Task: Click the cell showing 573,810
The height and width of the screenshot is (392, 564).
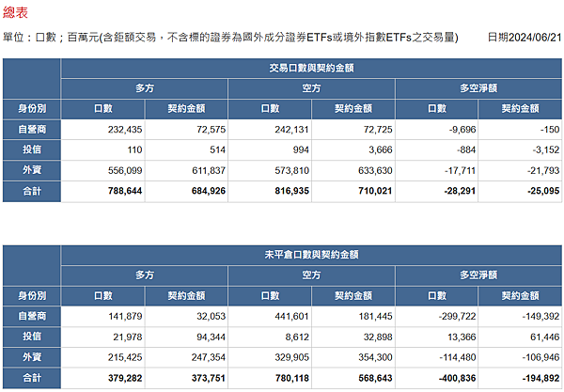Action: [270, 170]
